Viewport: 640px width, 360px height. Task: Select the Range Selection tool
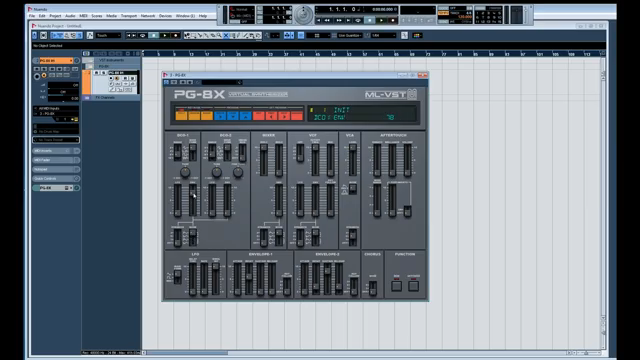coord(193,36)
